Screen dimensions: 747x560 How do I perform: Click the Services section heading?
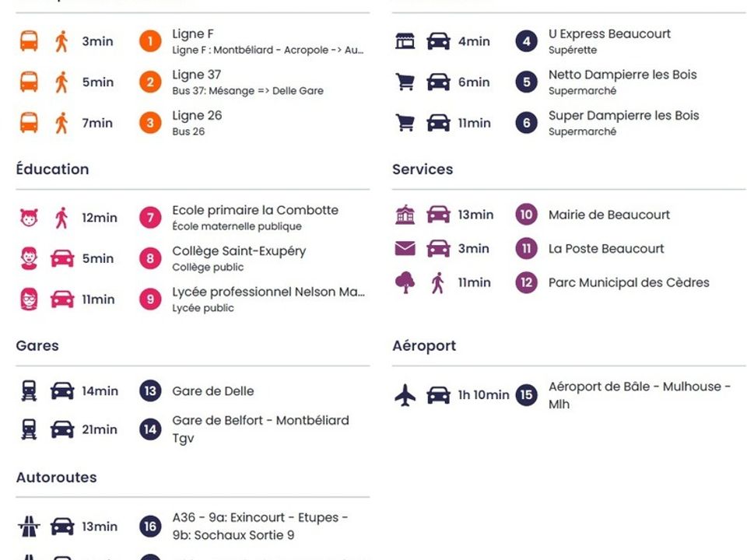pos(423,169)
